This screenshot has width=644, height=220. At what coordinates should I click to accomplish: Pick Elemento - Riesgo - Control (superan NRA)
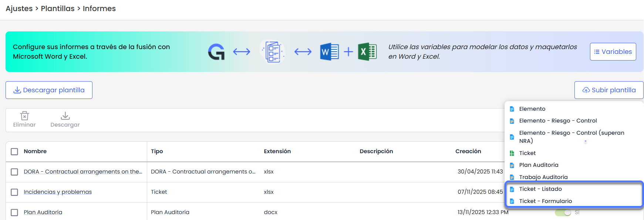571,137
